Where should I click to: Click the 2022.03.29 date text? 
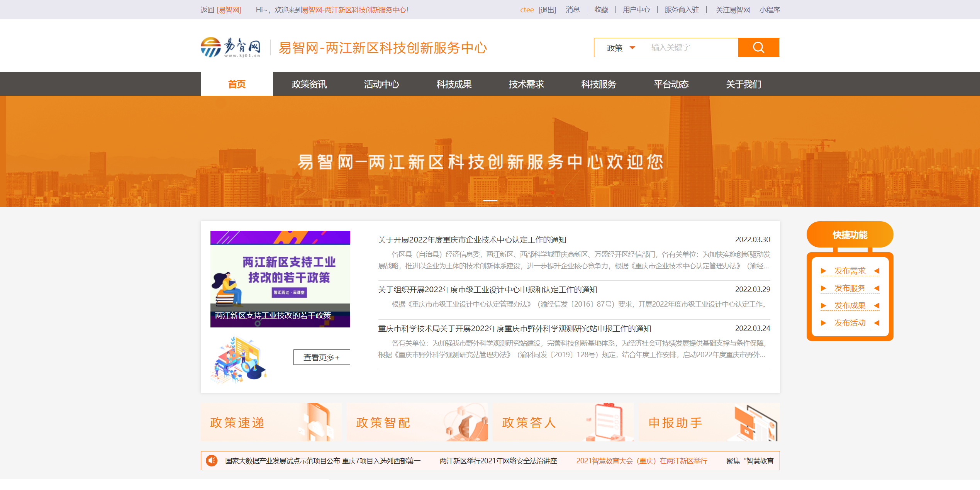click(x=752, y=289)
